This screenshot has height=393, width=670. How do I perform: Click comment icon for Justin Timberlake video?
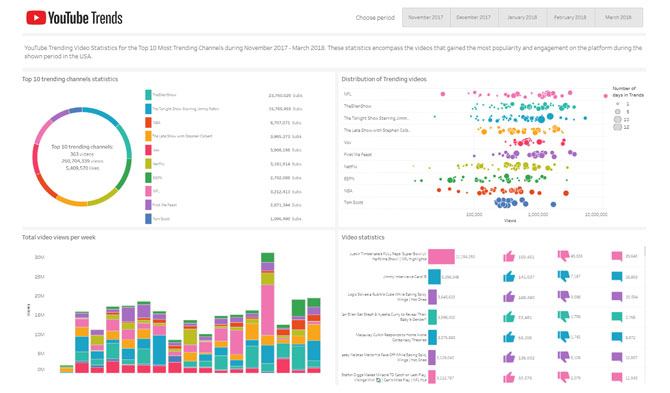pyautogui.click(x=617, y=256)
